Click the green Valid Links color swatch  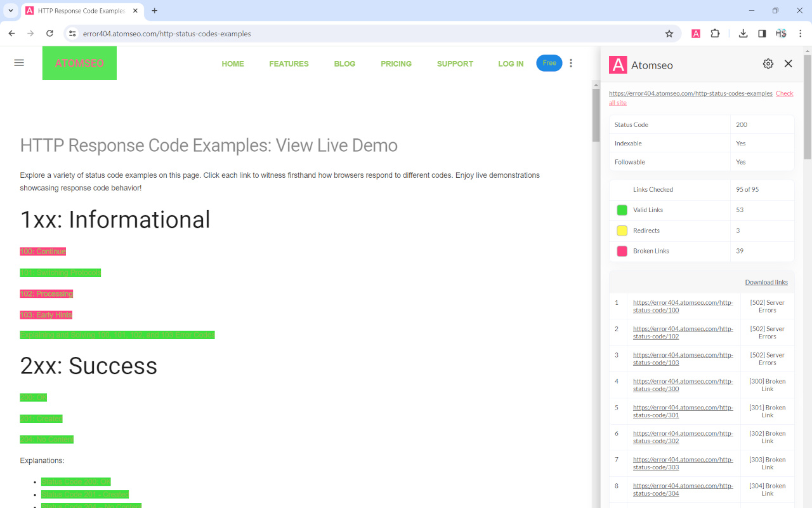point(622,210)
